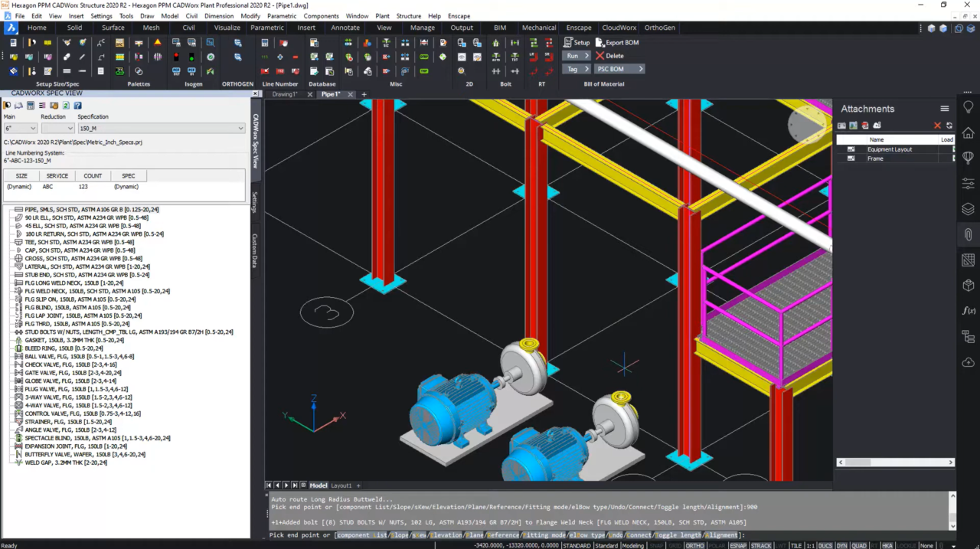Switch to the Mechanical ribbon tab

(539, 28)
